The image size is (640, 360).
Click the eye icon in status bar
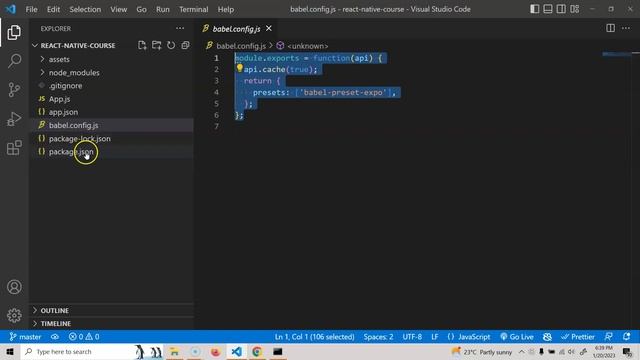[x=55, y=337]
